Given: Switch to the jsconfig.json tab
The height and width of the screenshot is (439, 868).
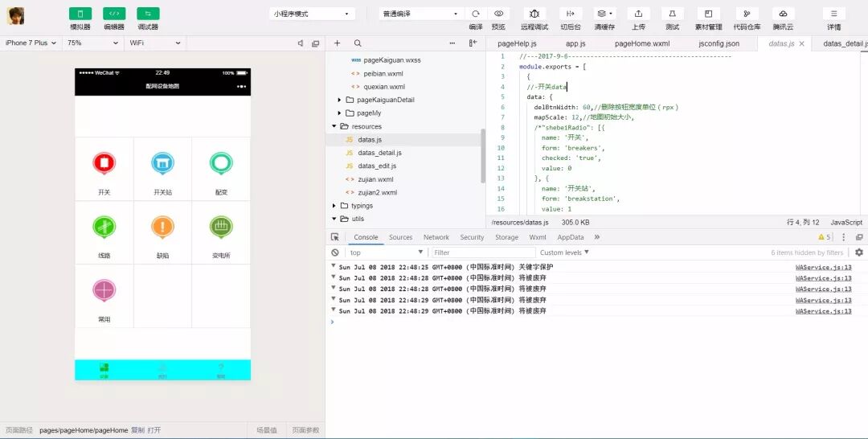Looking at the screenshot, I should 719,43.
